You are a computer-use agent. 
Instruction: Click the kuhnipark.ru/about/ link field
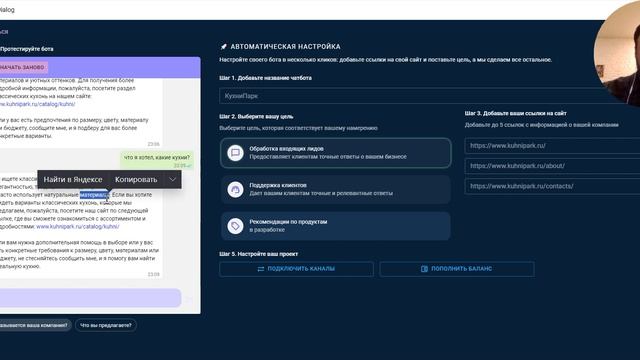click(552, 166)
